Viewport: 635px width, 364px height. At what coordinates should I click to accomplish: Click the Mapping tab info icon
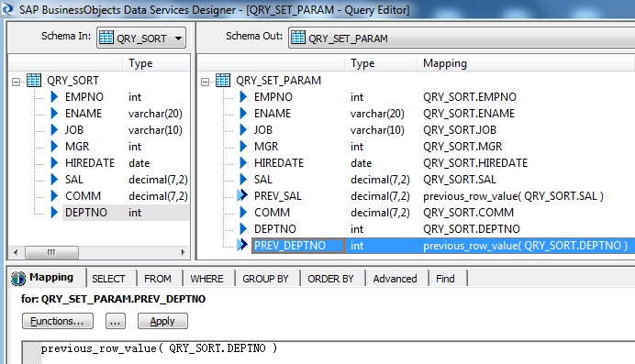(x=18, y=278)
